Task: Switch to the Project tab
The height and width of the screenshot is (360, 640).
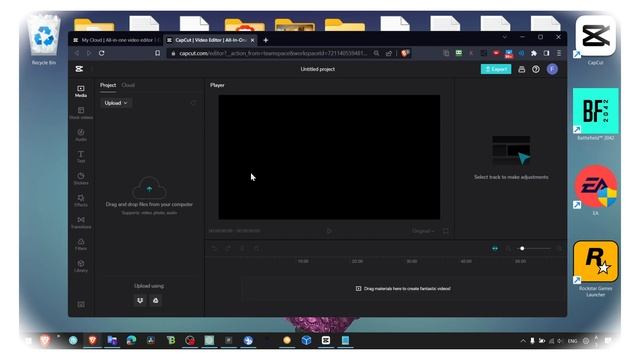Action: 108,85
